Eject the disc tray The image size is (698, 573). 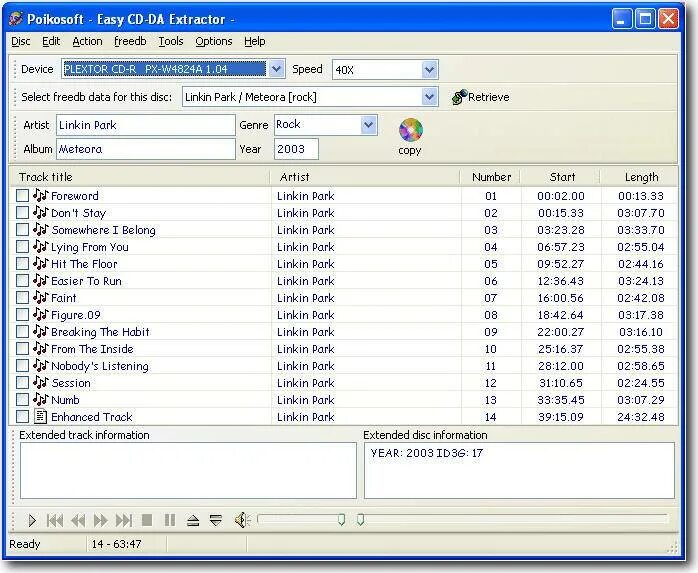193,520
